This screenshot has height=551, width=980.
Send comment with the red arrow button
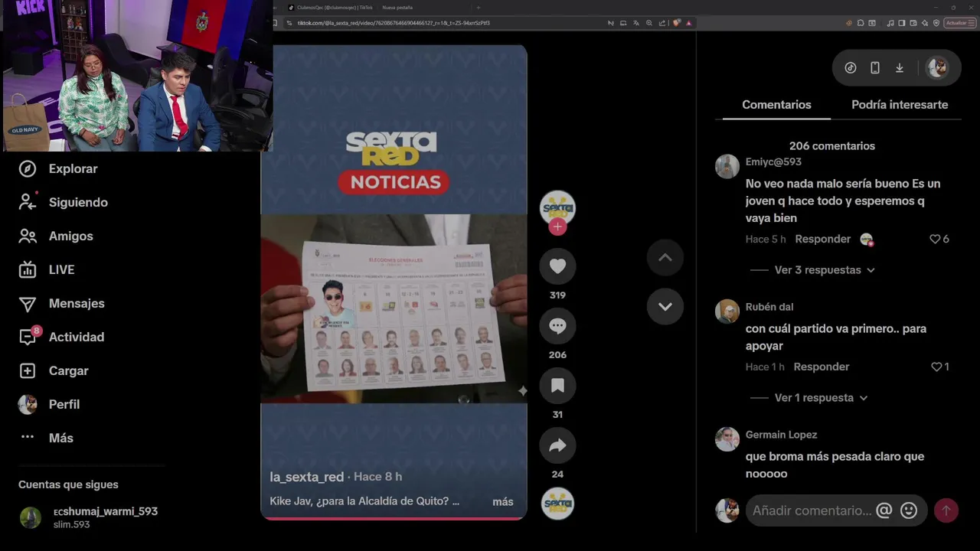point(946,510)
